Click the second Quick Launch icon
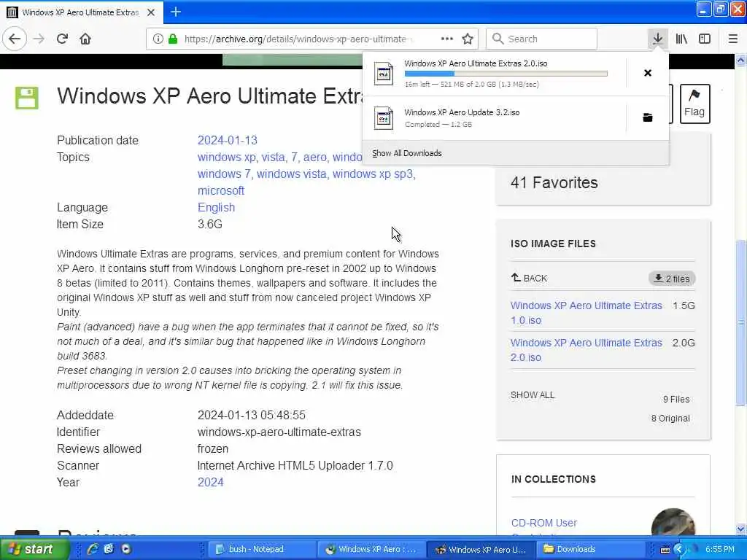This screenshot has width=747, height=560. (x=109, y=549)
